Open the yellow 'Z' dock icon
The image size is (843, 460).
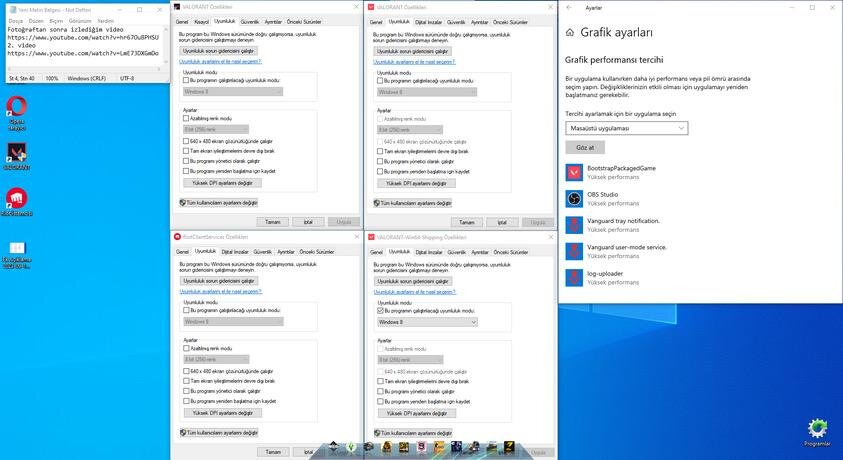(509, 447)
